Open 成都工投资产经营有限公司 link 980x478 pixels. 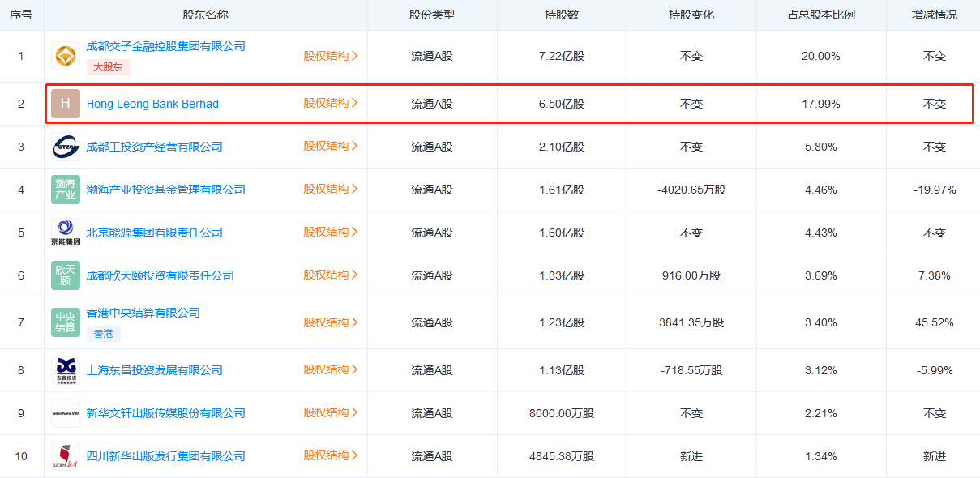pos(155,147)
